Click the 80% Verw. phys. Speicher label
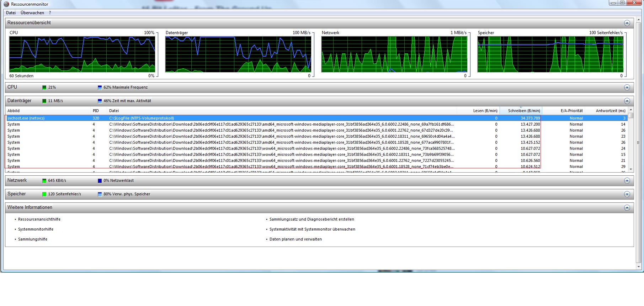 (x=127, y=194)
